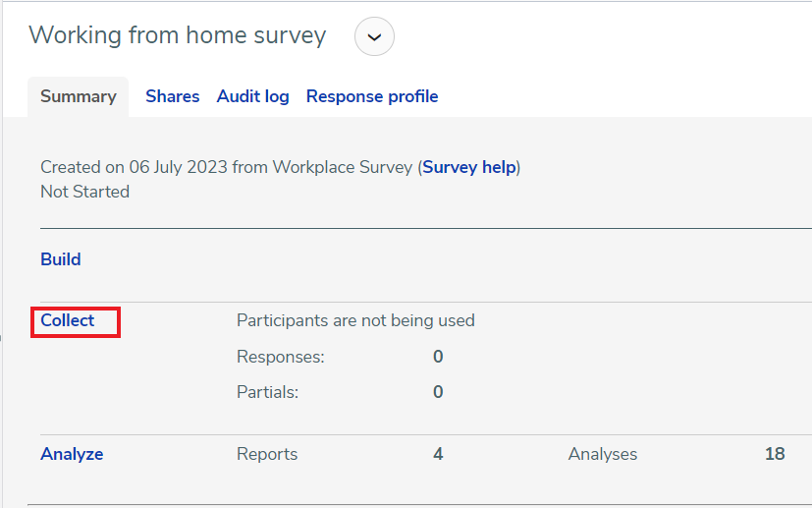Switch to the Summary tab
This screenshot has height=508, width=812.
(x=79, y=96)
